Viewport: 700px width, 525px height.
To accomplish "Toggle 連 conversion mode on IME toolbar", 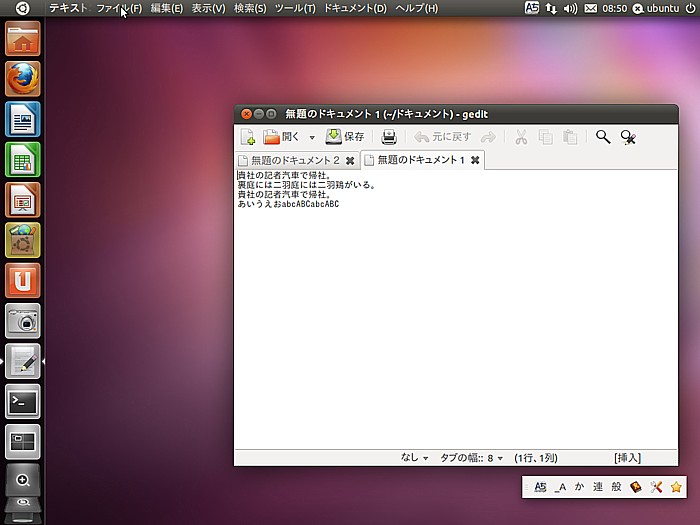I will (598, 487).
